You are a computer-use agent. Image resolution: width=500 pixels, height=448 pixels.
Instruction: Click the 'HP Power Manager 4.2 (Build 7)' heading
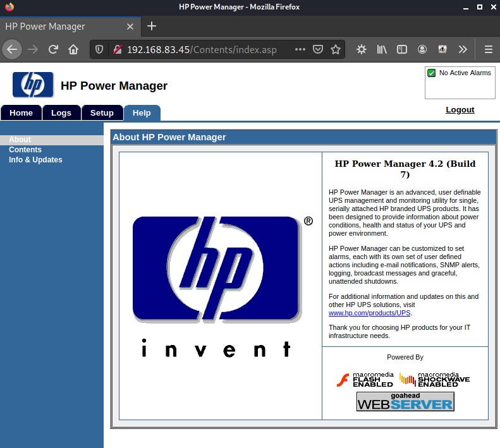coord(405,169)
